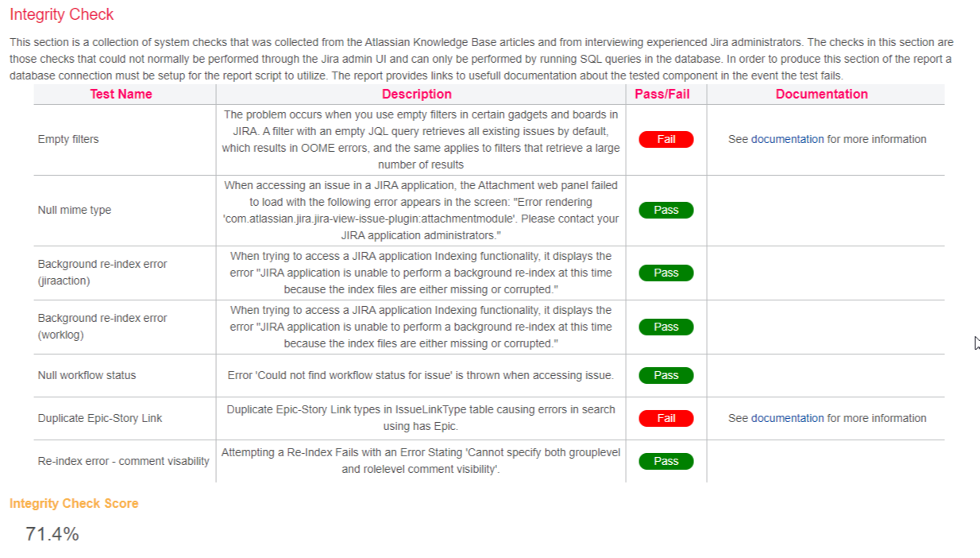Open documentation link for Empty filters

point(787,139)
